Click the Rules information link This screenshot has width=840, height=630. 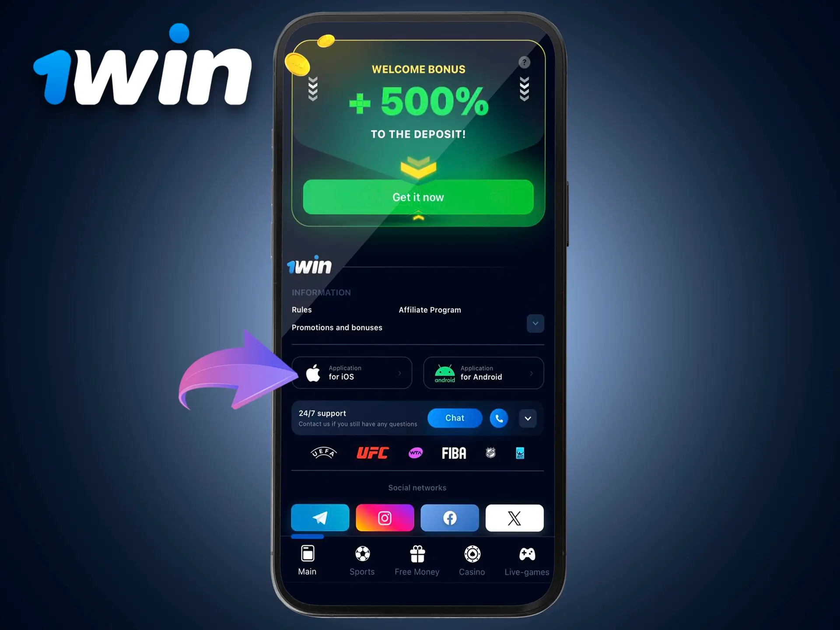click(302, 310)
